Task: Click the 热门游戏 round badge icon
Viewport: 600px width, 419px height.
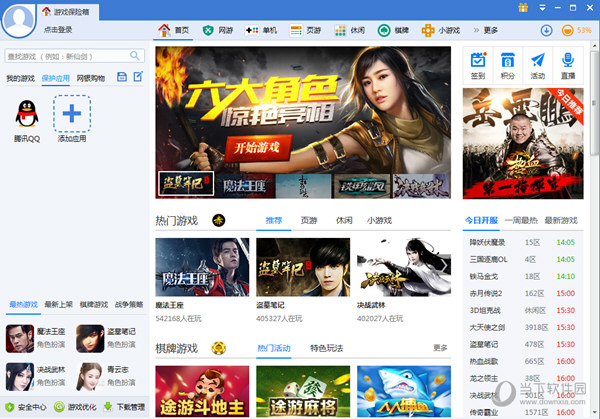Action: tap(218, 220)
